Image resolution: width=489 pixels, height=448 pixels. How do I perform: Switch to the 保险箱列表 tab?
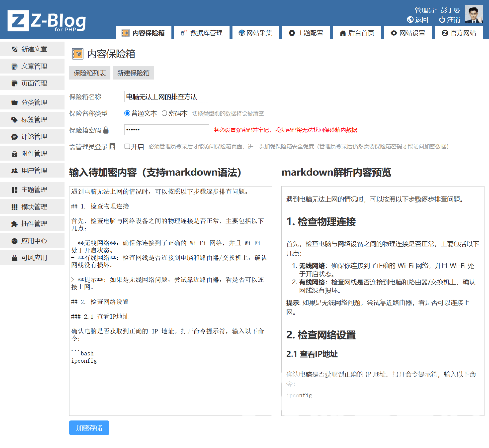pyautogui.click(x=90, y=73)
